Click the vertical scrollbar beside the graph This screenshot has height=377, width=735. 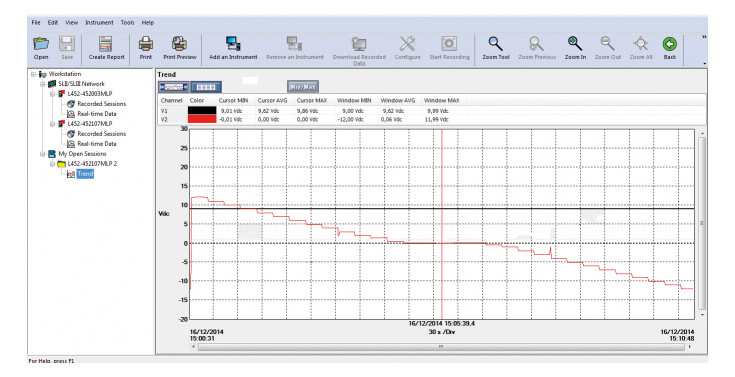pyautogui.click(x=702, y=224)
